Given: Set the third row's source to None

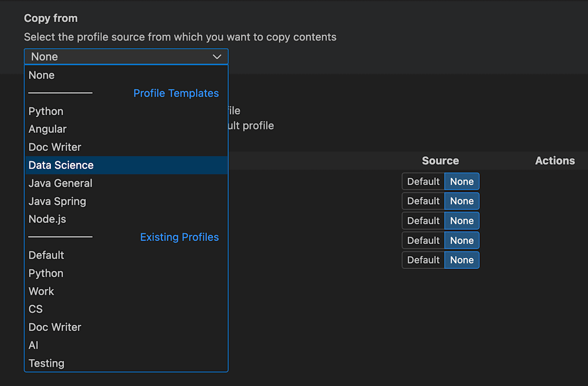Looking at the screenshot, I should pyautogui.click(x=461, y=220).
